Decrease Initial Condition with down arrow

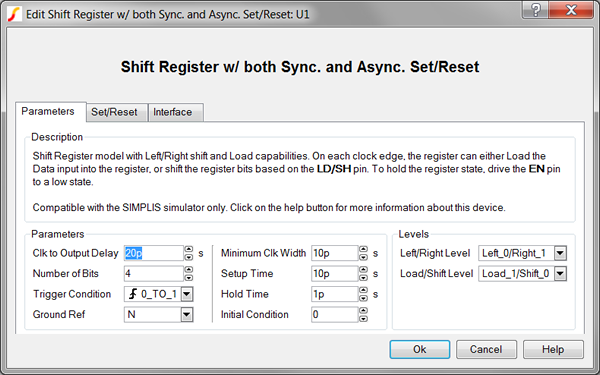coord(363,318)
